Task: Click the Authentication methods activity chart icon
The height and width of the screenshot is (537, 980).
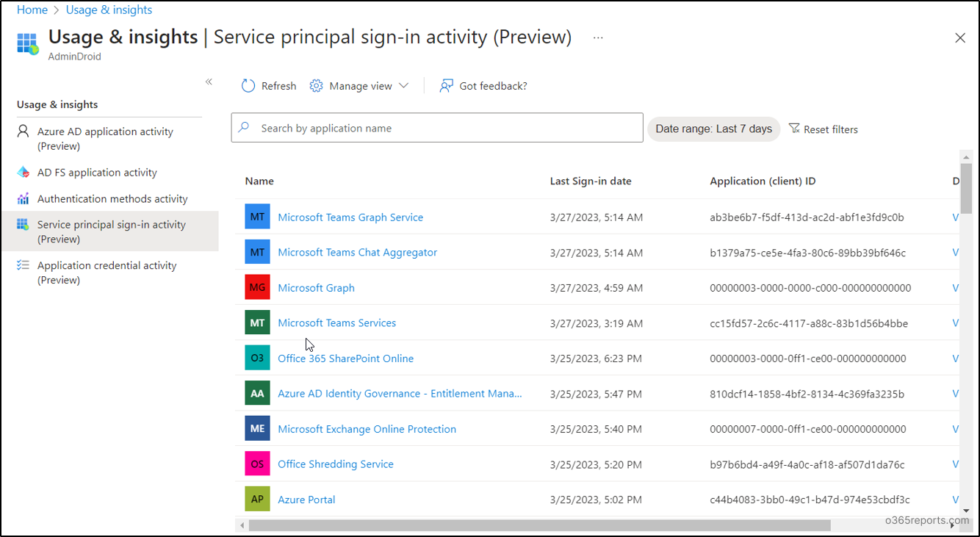Action: tap(24, 198)
